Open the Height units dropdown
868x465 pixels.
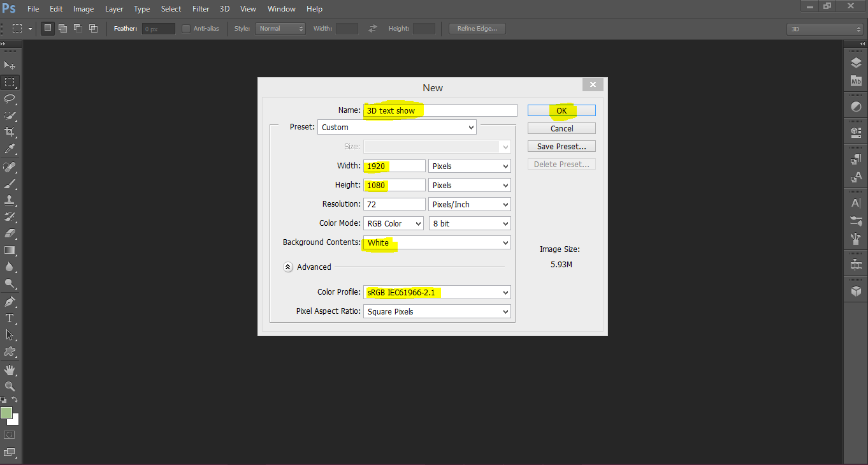point(470,185)
